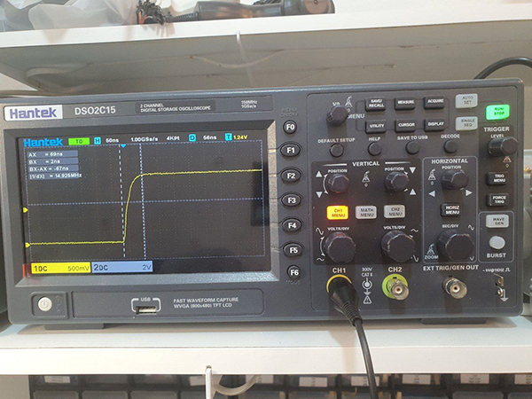Open the Horiz Menu

[x=451, y=209]
